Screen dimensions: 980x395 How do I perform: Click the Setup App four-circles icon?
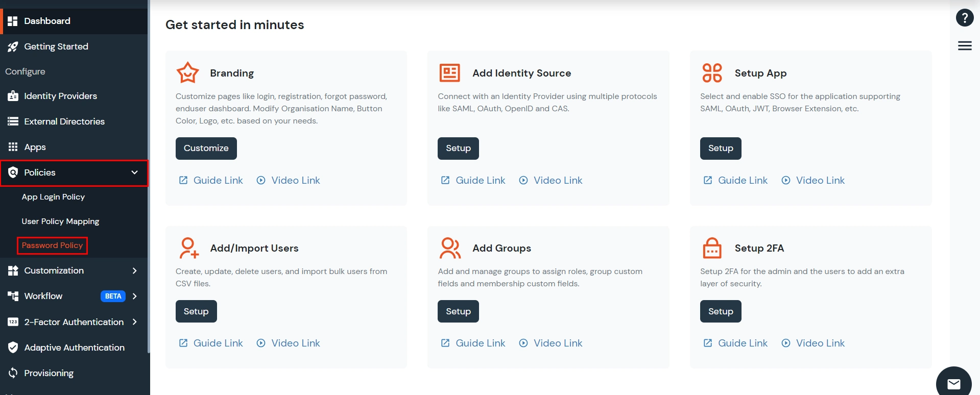point(712,73)
